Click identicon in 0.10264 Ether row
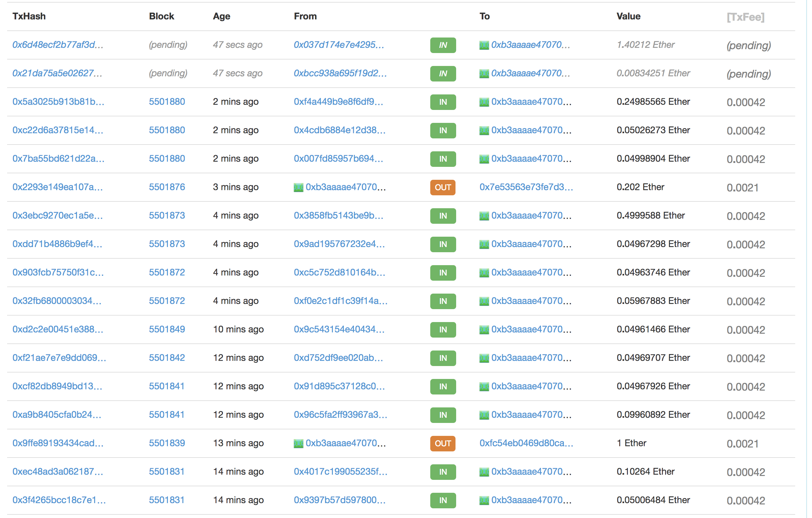812x518 pixels. [484, 472]
